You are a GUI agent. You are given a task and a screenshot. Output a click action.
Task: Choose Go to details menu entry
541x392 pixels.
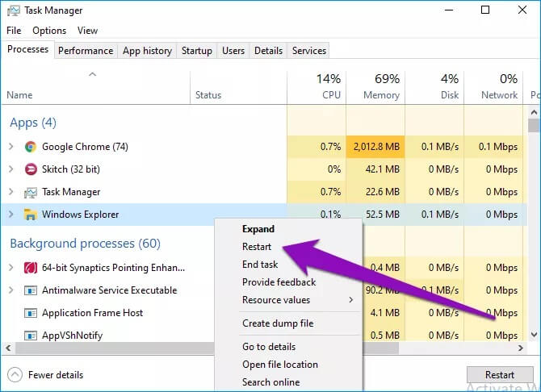click(x=269, y=347)
